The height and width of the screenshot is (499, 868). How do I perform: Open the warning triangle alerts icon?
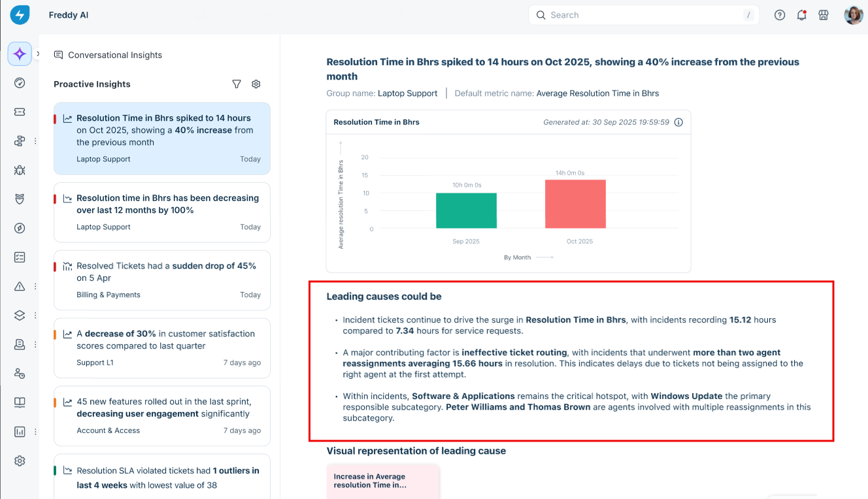tap(20, 286)
